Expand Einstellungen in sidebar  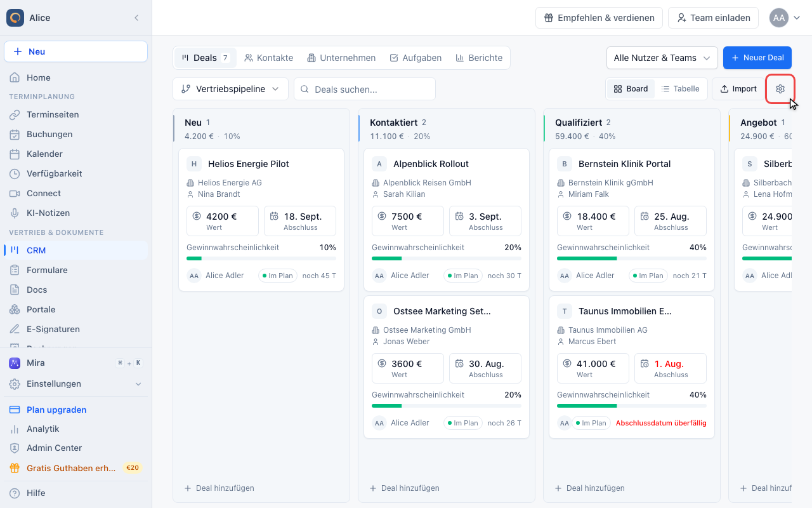pyautogui.click(x=76, y=384)
